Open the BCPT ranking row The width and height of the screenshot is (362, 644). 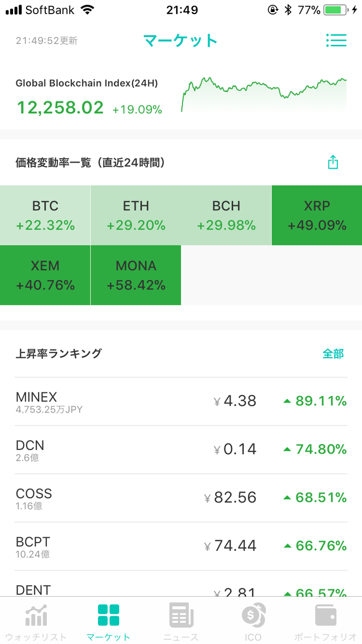pyautogui.click(x=181, y=546)
